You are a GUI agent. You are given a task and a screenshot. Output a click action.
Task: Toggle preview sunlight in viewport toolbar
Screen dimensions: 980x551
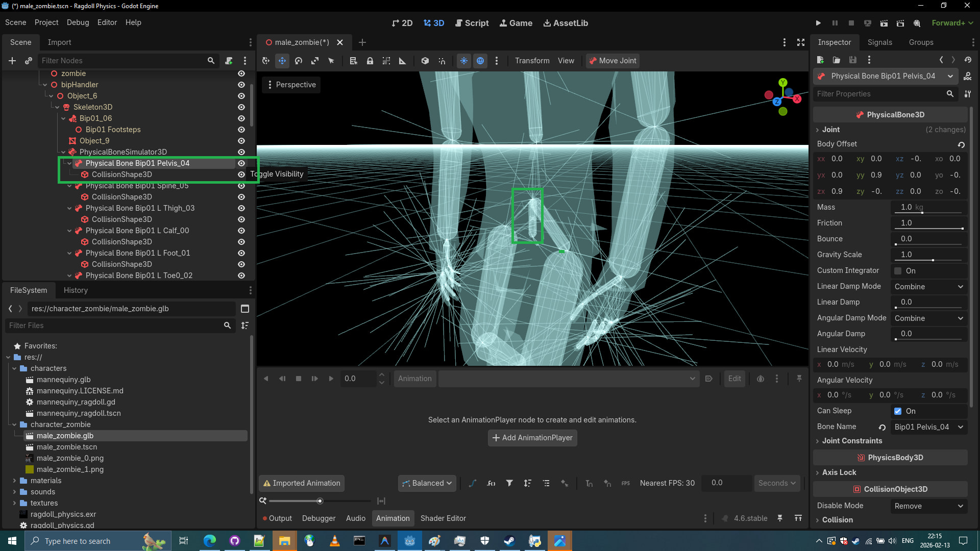(463, 61)
